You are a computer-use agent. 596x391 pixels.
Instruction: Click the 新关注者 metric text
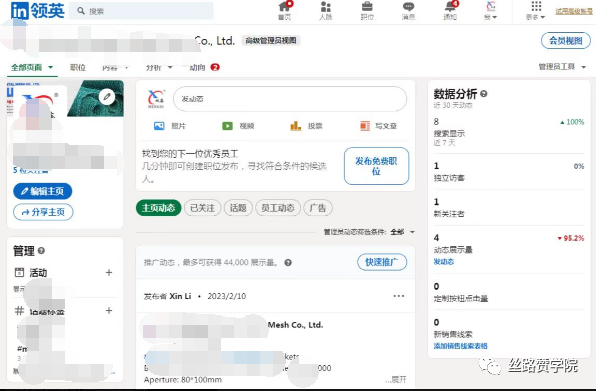click(x=449, y=214)
